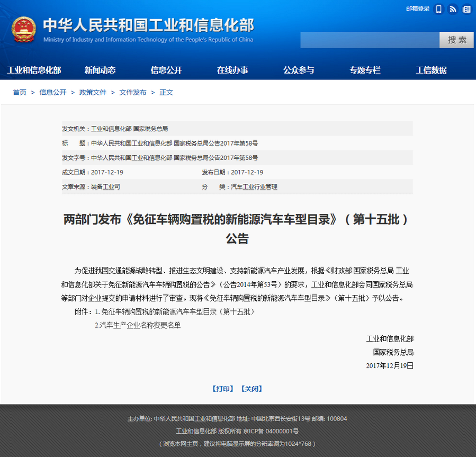
Task: Open the 在线办事 nav menu
Action: point(232,70)
